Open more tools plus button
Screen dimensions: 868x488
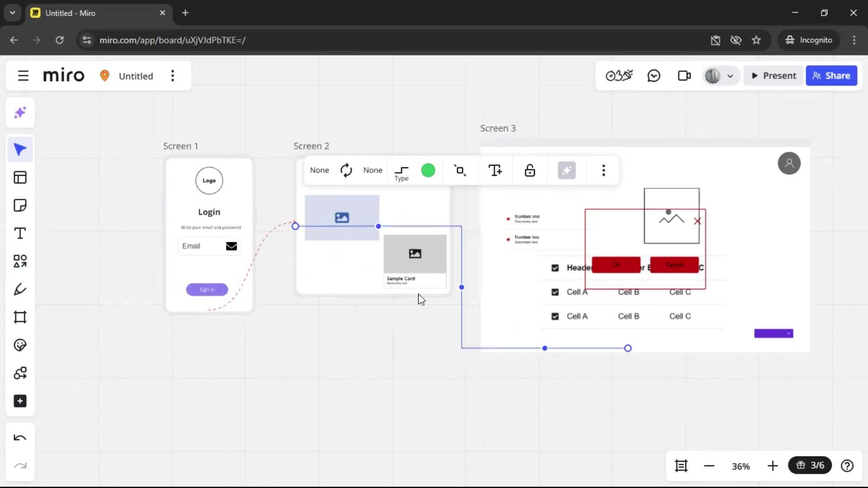[x=20, y=401]
